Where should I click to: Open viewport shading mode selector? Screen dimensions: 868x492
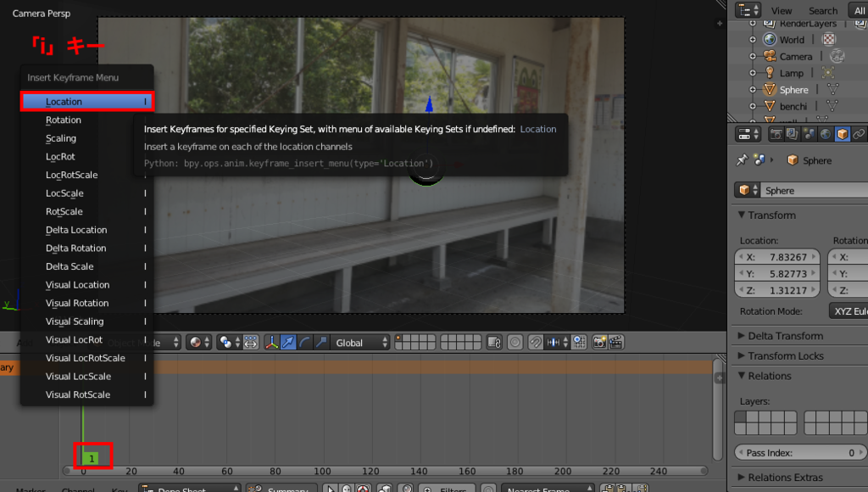pos(198,343)
